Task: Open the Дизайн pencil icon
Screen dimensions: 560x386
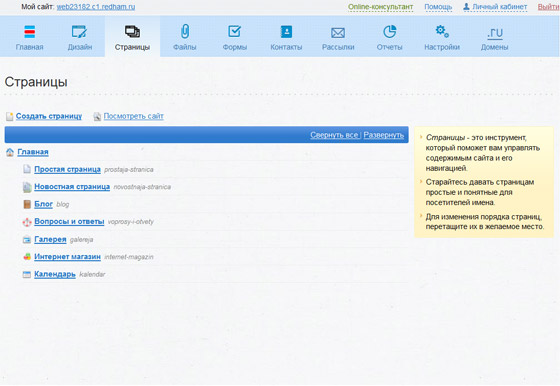Action: pos(79,32)
